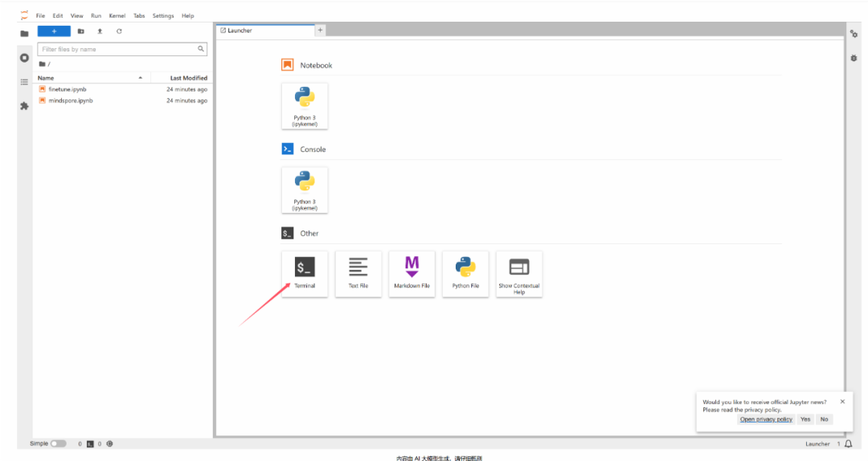Open the Help menu

[x=187, y=16]
